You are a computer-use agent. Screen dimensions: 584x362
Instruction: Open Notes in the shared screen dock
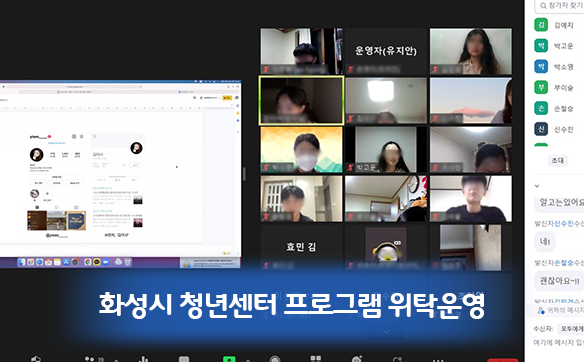[x=57, y=262]
